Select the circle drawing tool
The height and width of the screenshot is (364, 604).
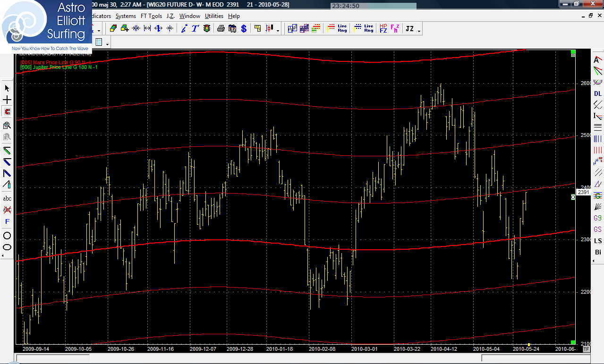click(x=7, y=236)
